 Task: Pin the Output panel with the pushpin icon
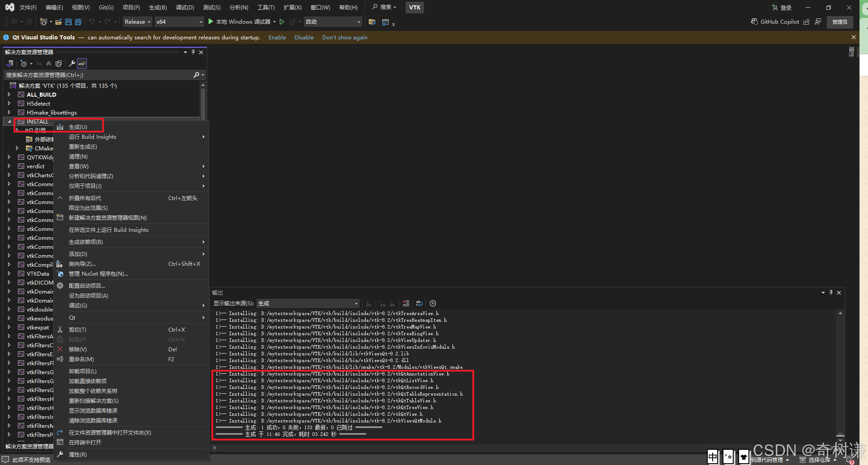[831, 292]
